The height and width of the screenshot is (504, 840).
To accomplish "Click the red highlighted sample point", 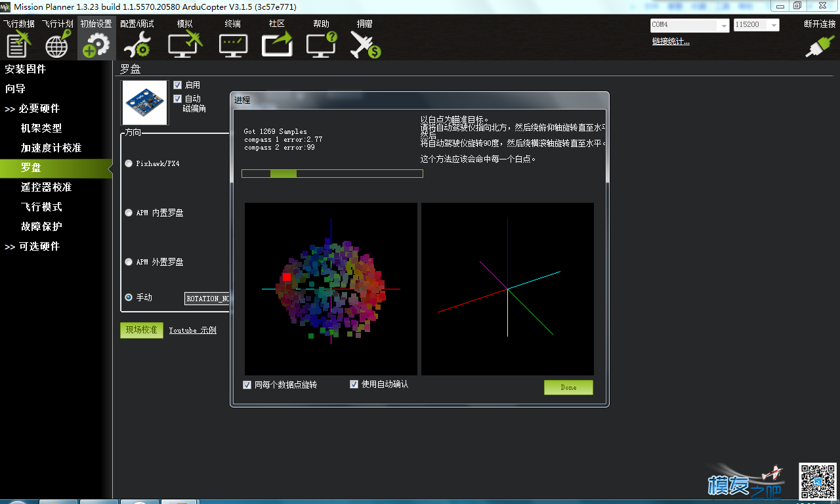I will click(287, 276).
